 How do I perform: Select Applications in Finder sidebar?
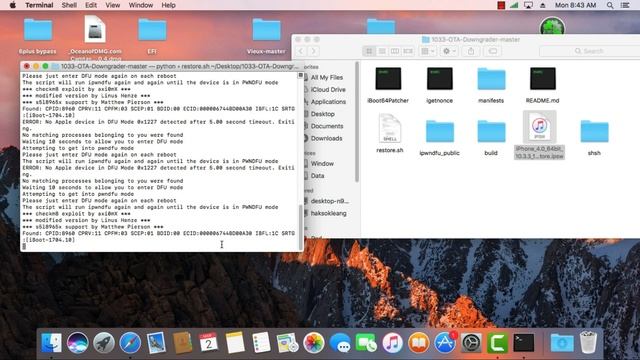328,102
